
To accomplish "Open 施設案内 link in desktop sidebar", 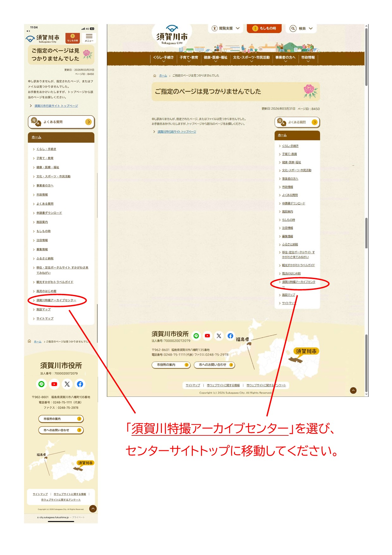I will point(287,212).
